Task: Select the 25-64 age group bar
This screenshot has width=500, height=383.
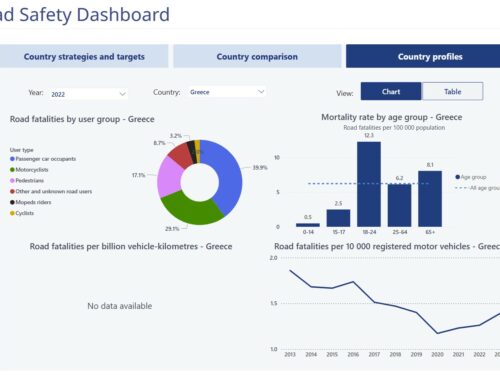Action: point(399,205)
